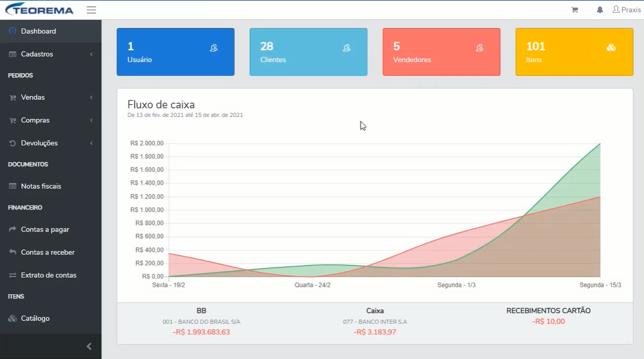Click the Extrato de contas exchange icon
The height and width of the screenshot is (359, 644).
point(12,275)
